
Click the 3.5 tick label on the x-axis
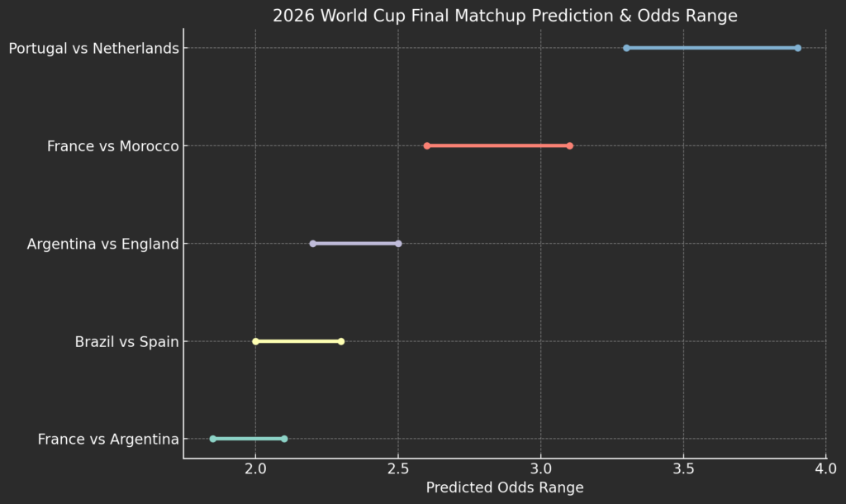click(x=683, y=470)
